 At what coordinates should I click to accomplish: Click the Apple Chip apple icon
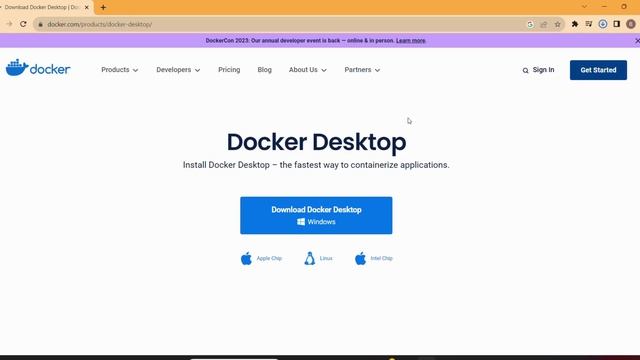point(247,258)
